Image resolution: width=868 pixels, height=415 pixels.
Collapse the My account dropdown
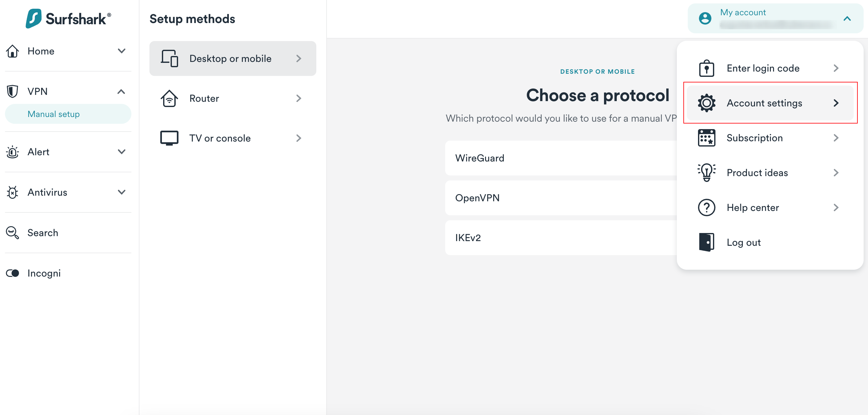click(x=847, y=19)
